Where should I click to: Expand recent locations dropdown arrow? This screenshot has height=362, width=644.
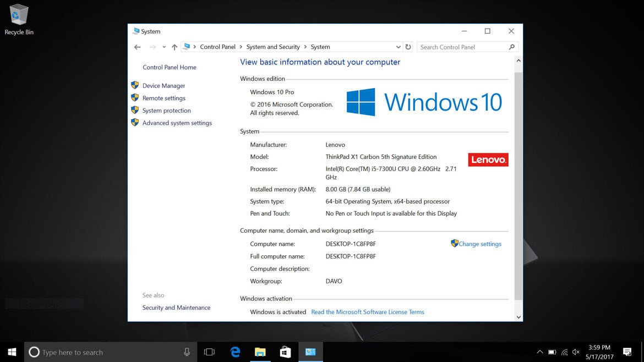[164, 47]
